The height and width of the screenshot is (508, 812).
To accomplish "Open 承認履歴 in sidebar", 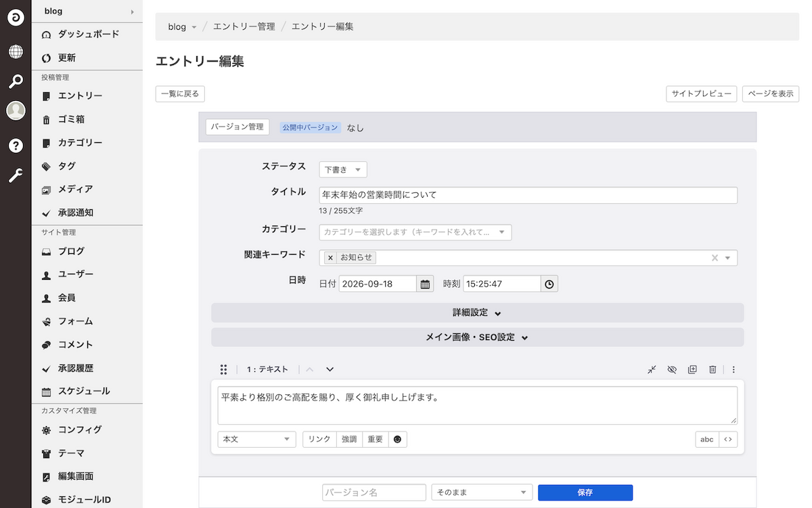I will (87, 368).
